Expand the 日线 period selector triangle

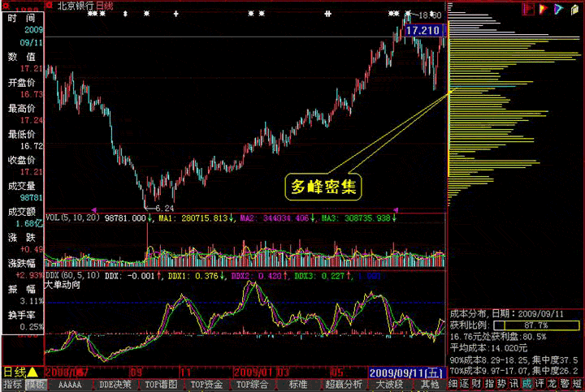[32, 372]
